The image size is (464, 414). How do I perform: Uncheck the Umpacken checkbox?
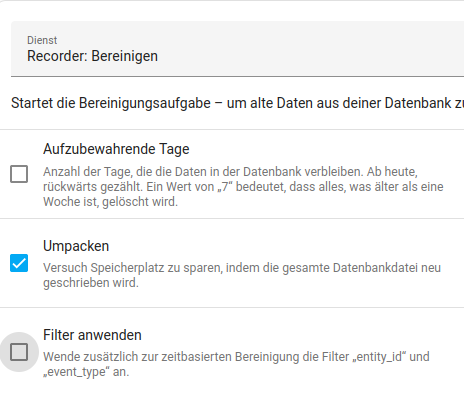(19, 263)
